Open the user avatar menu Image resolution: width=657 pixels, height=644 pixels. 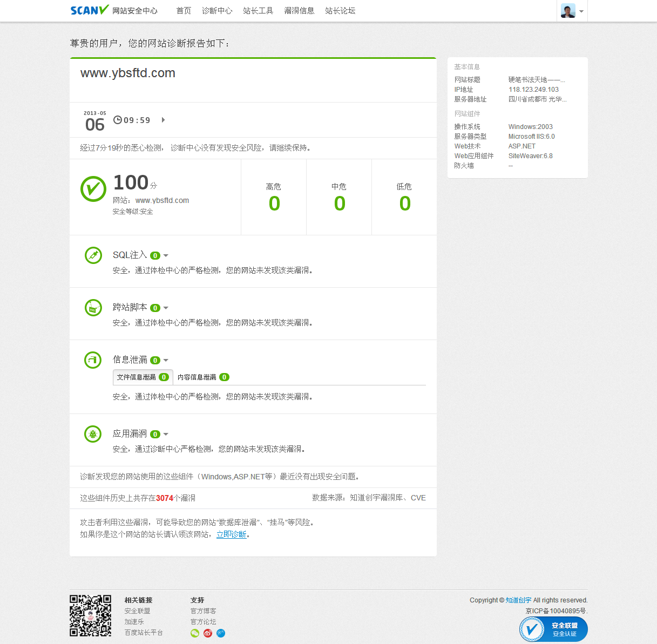[x=572, y=11]
